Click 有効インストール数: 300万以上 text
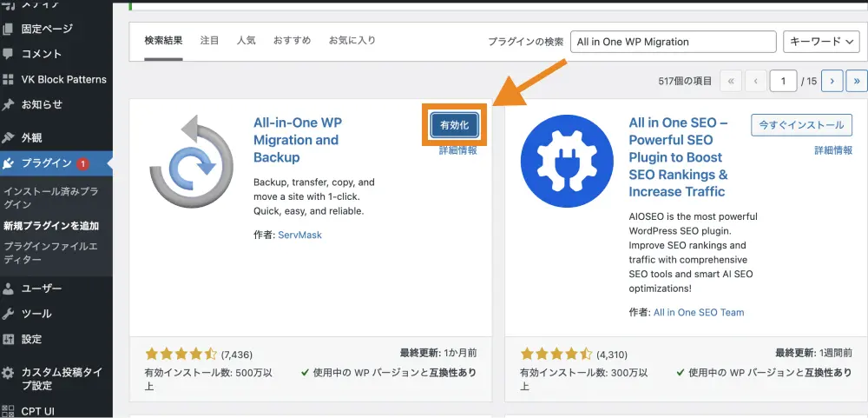 point(583,379)
